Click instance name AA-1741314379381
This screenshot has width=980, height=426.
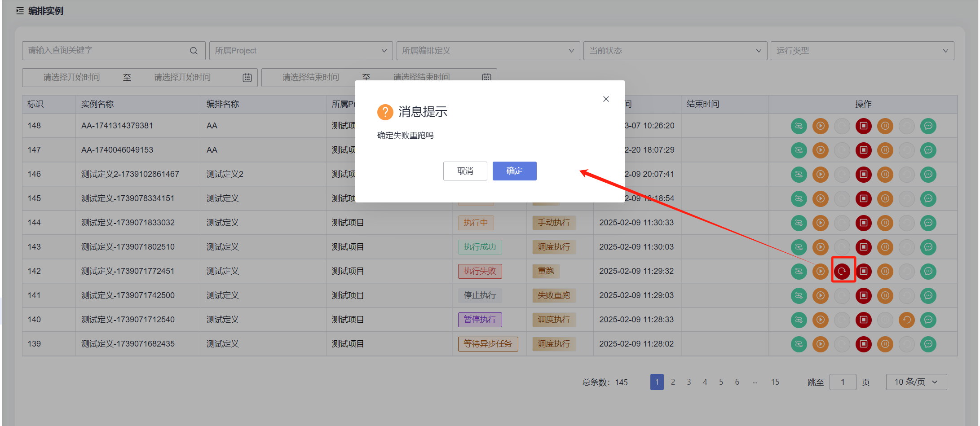(117, 126)
